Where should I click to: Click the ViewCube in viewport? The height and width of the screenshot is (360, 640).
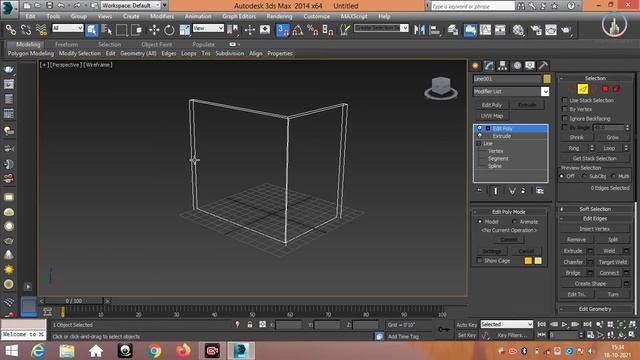[441, 87]
